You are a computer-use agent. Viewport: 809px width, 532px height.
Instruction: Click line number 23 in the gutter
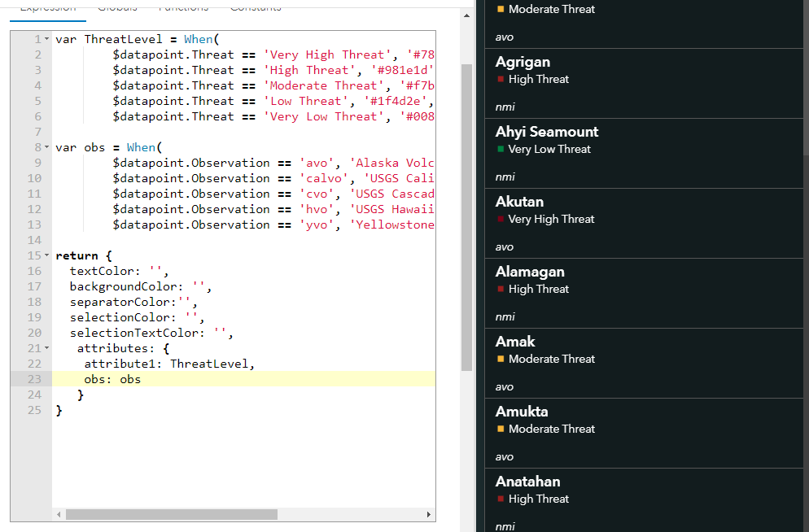34,379
